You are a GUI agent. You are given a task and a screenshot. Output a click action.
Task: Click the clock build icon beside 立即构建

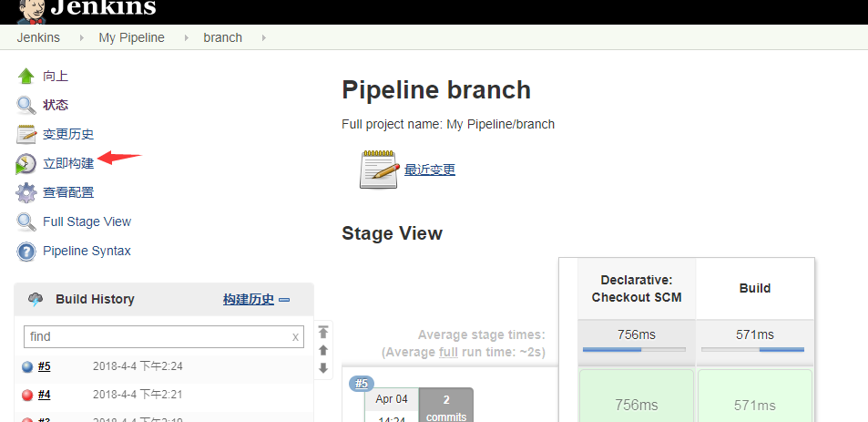tap(26, 163)
